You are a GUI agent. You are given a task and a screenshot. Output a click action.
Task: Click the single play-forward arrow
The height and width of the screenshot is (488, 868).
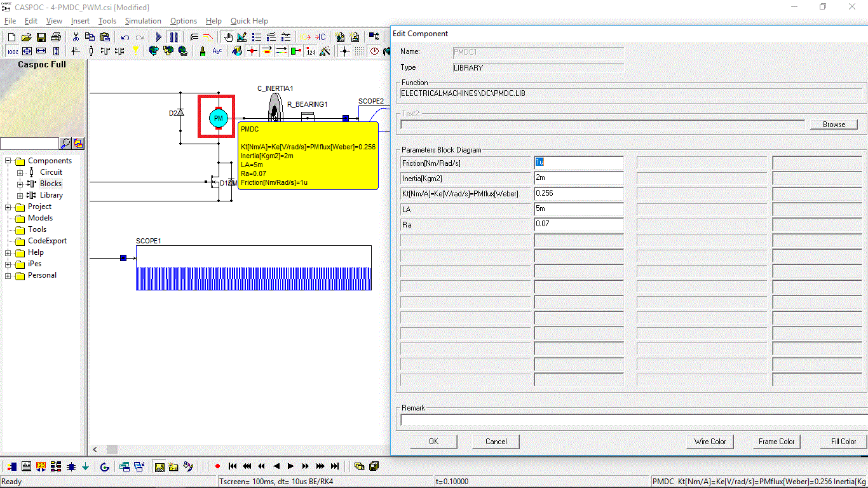tap(291, 466)
